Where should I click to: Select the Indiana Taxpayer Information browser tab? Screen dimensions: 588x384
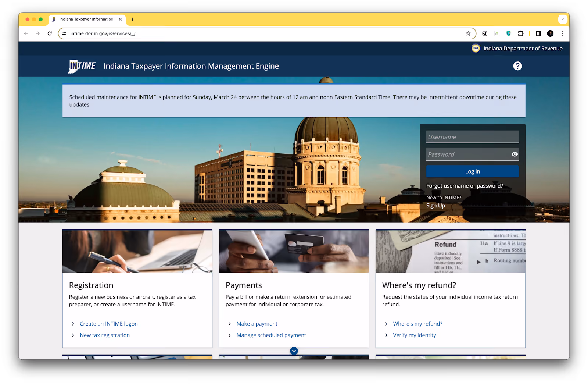86,19
